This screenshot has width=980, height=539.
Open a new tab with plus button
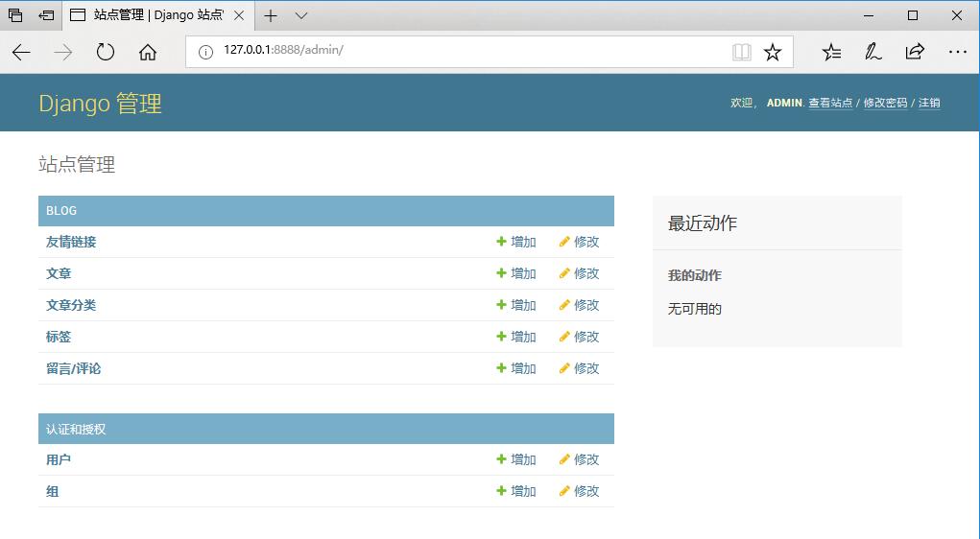[x=271, y=15]
